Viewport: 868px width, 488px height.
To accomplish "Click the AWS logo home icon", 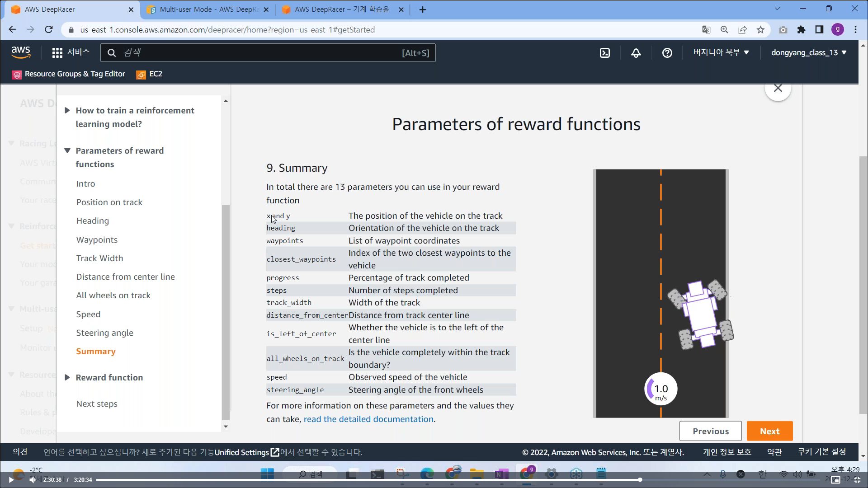I will point(21,52).
